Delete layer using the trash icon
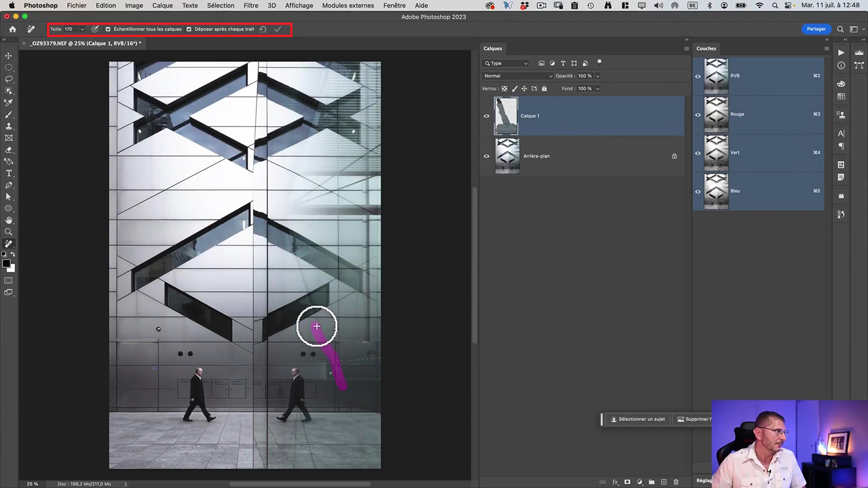This screenshot has height=488, width=868. pos(676,482)
